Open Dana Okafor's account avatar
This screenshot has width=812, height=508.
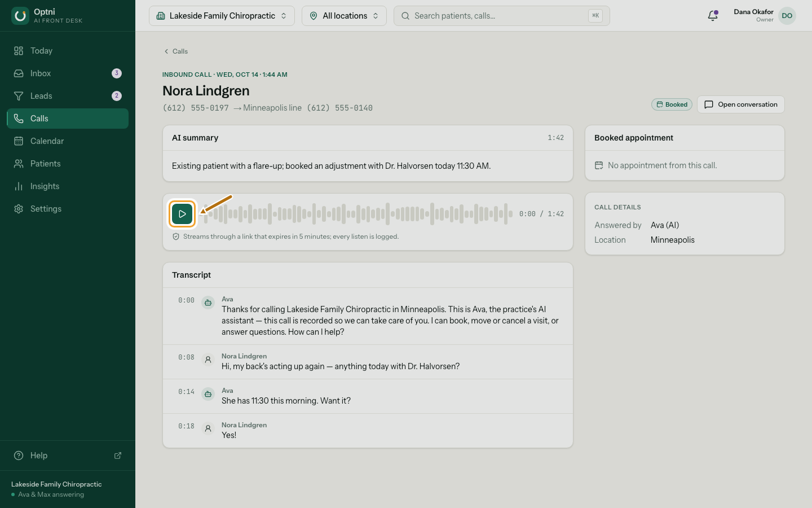787,16
